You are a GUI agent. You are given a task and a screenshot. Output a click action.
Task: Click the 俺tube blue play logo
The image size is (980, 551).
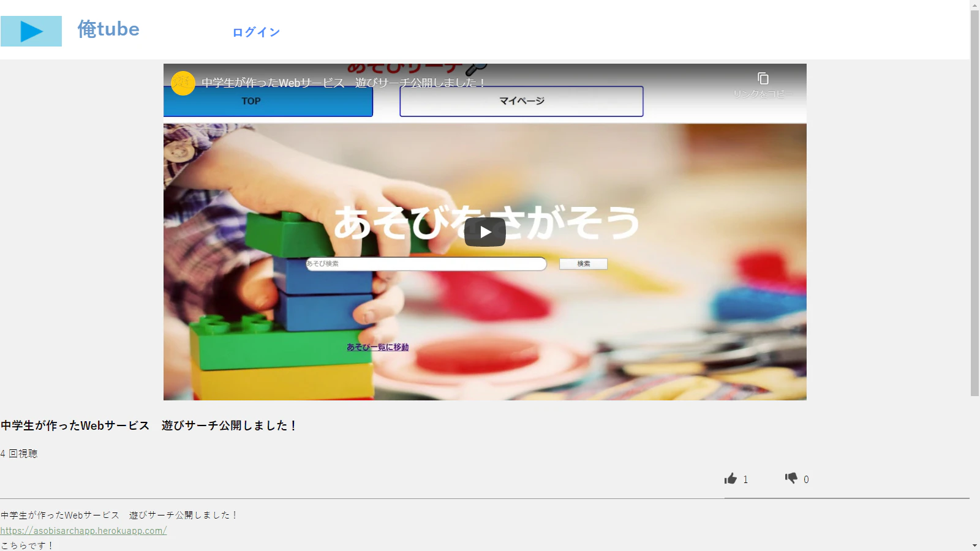pos(31,31)
